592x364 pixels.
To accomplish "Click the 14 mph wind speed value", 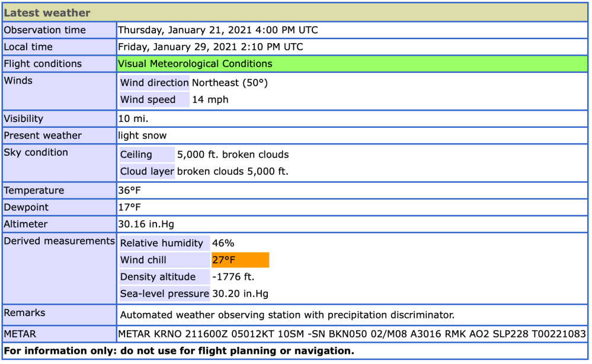I will pyautogui.click(x=210, y=99).
